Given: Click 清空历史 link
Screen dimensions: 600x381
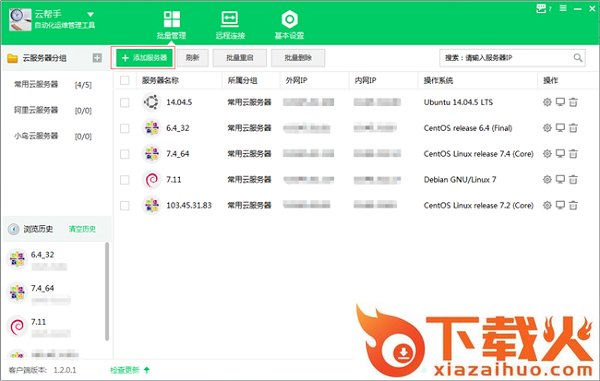Looking at the screenshot, I should (x=82, y=229).
